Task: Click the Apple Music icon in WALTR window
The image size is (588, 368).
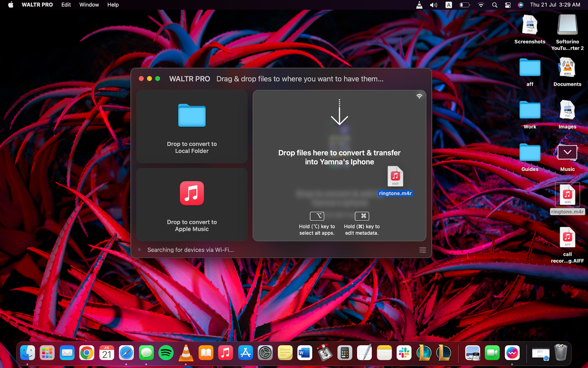Action: click(x=192, y=193)
